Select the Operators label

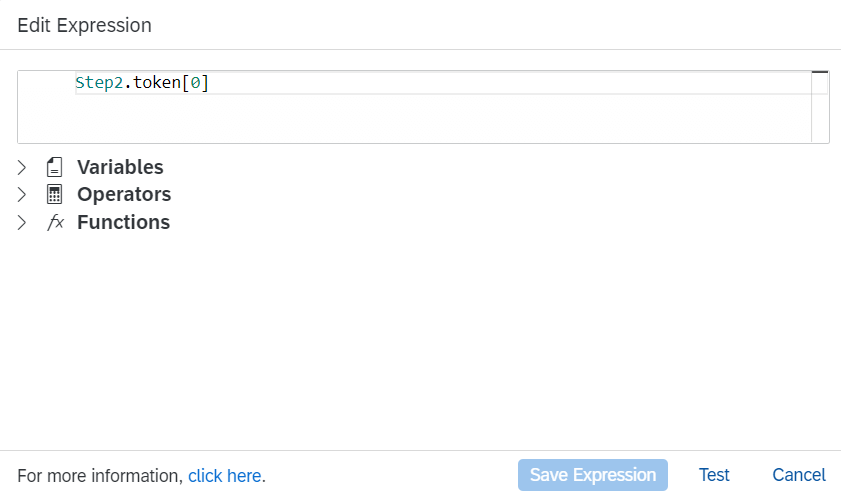pyautogui.click(x=124, y=195)
